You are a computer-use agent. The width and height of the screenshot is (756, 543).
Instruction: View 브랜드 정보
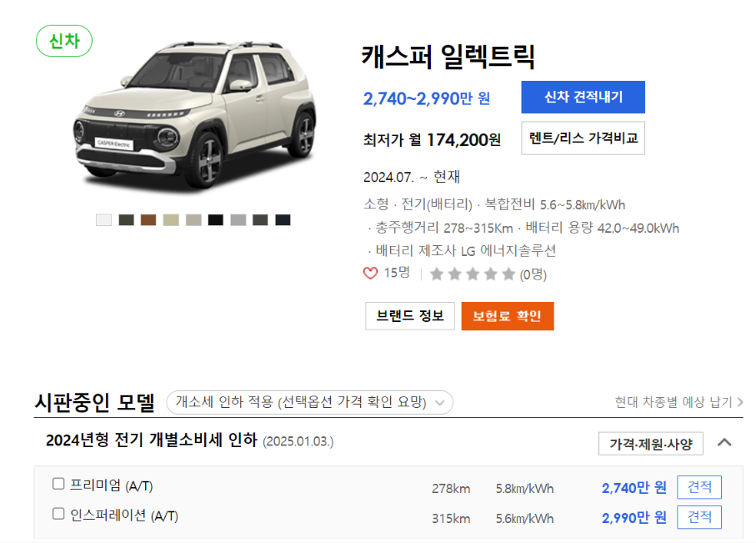coord(409,315)
